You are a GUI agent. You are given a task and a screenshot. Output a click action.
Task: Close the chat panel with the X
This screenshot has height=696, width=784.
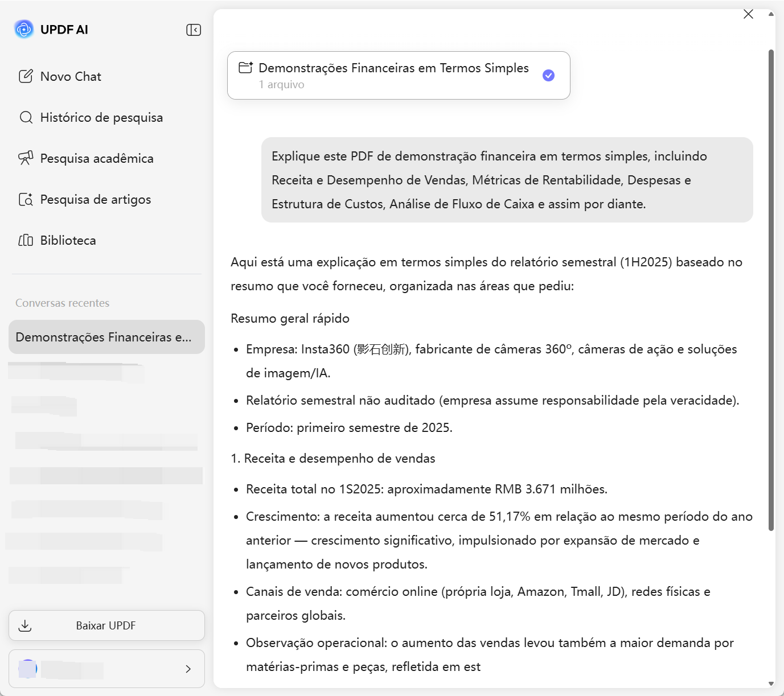pyautogui.click(x=748, y=14)
